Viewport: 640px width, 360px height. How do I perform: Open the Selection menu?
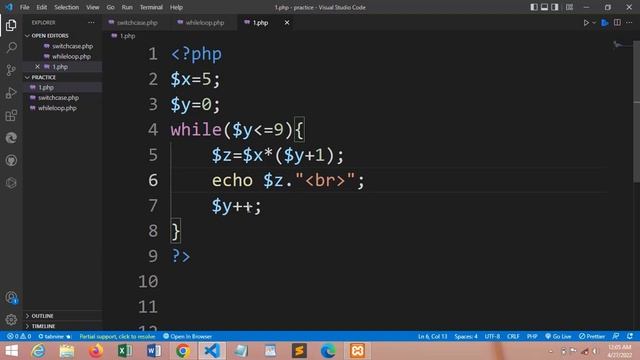[67, 7]
